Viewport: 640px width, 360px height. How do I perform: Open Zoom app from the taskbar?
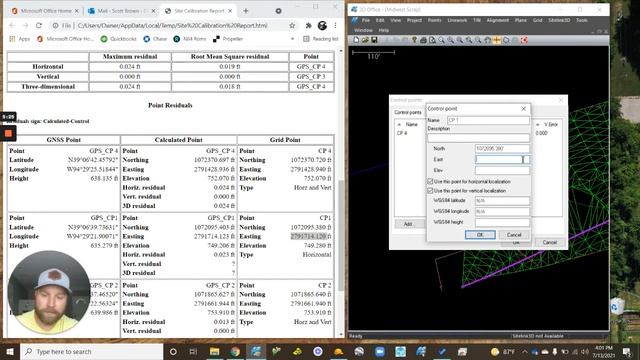coord(380,351)
